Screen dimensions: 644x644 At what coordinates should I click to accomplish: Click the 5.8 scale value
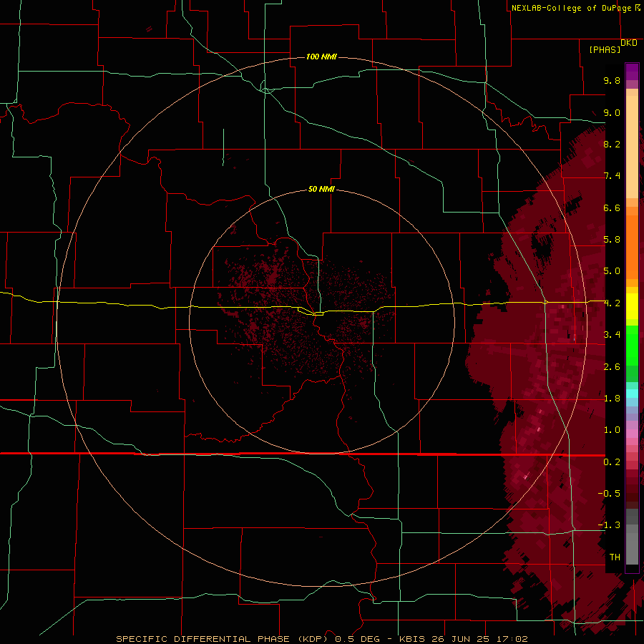pyautogui.click(x=612, y=240)
